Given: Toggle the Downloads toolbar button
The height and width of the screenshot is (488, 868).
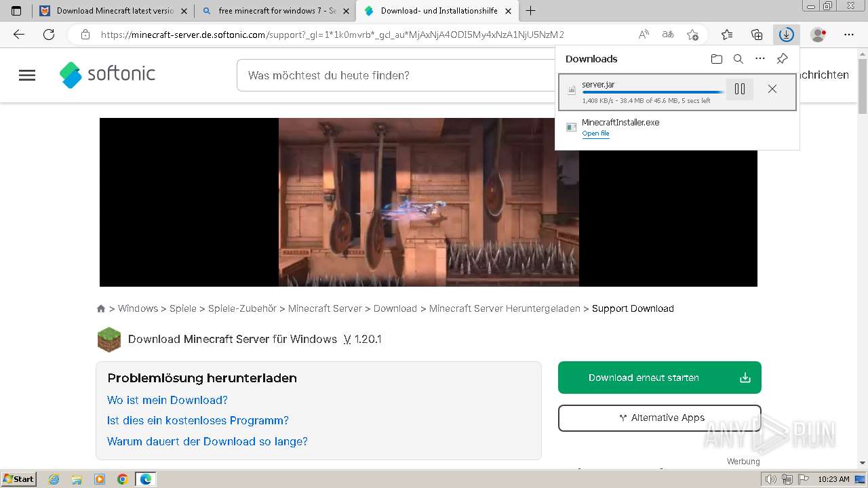Looking at the screenshot, I should pos(787,35).
